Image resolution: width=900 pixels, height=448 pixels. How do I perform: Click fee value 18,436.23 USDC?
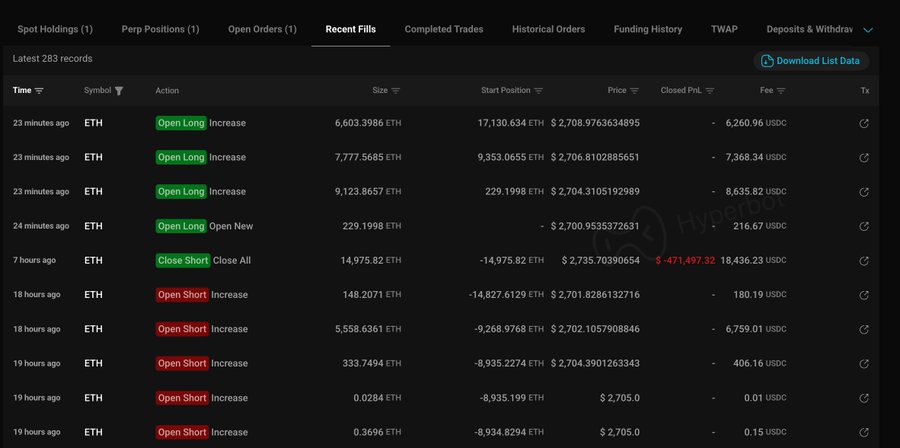click(x=753, y=260)
